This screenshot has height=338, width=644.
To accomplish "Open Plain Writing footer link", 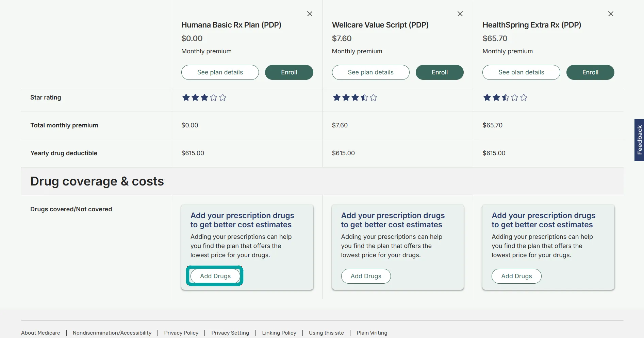I will [x=372, y=333].
